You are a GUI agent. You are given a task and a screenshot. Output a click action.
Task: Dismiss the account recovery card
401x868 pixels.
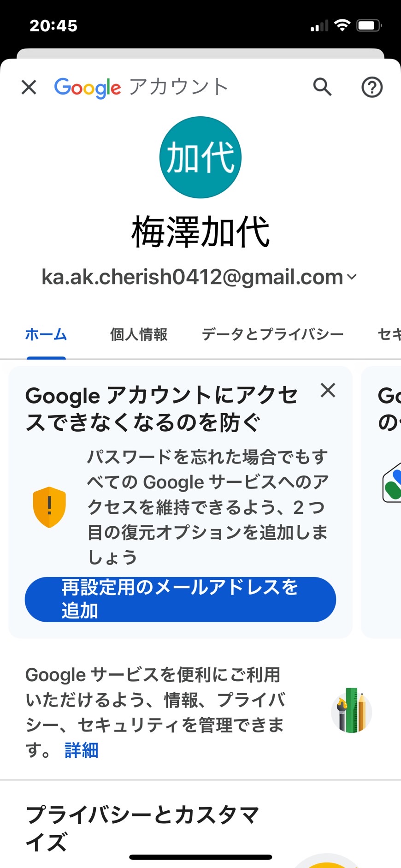[328, 390]
